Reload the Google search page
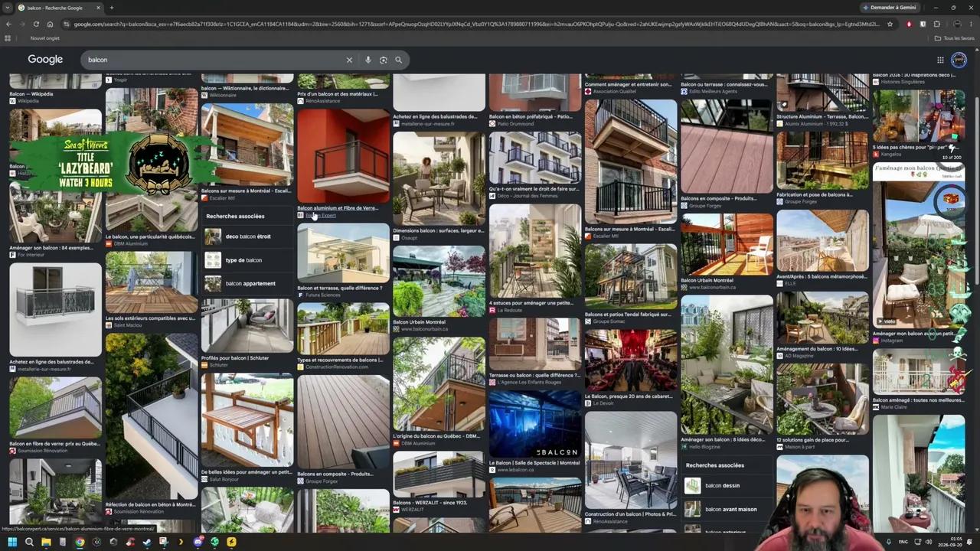Image resolution: width=980 pixels, height=551 pixels. click(35, 24)
